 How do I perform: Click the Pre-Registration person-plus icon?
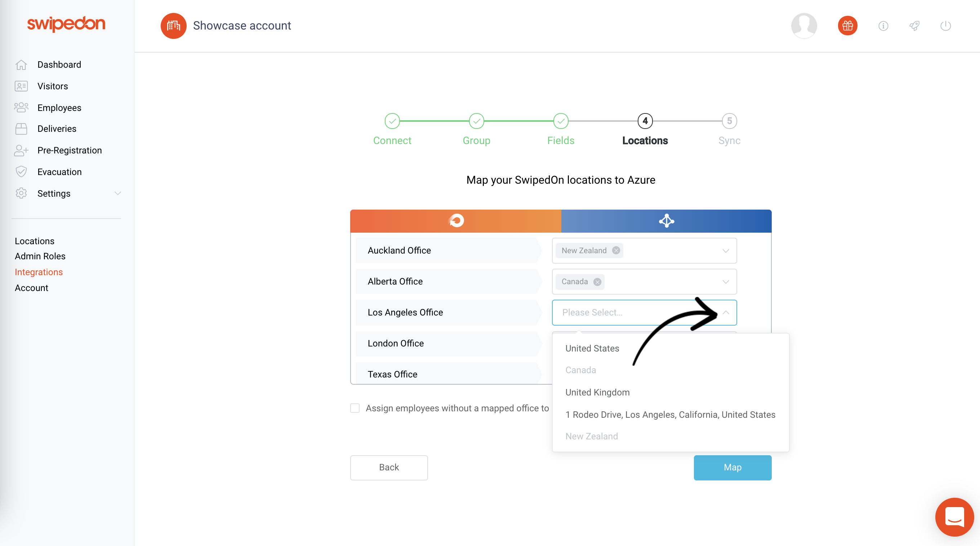point(21,150)
